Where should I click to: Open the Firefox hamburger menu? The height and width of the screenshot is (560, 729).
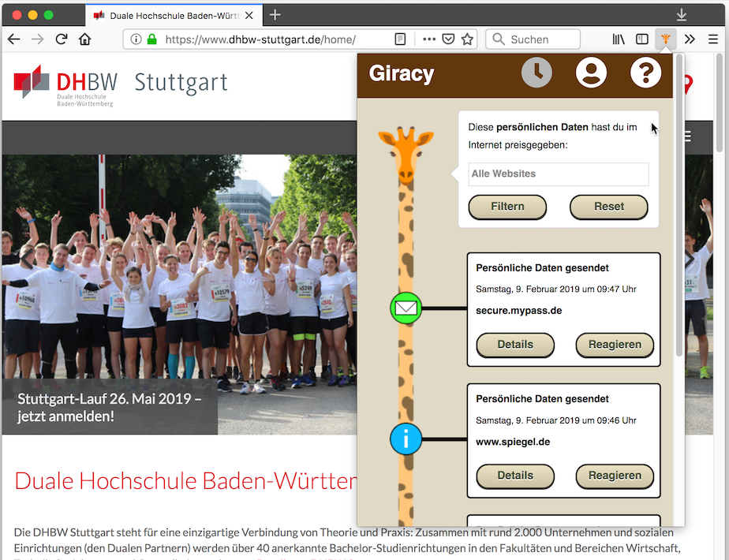(713, 39)
